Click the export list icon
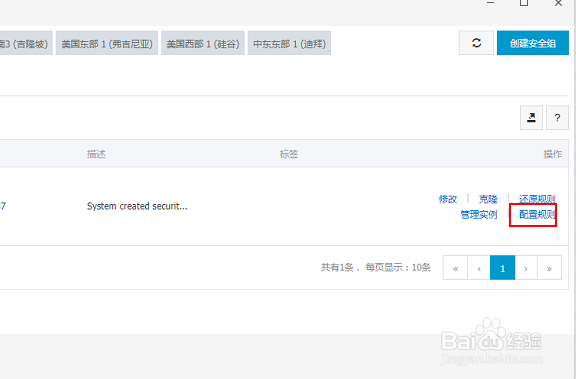The image size is (576, 379). point(531,118)
